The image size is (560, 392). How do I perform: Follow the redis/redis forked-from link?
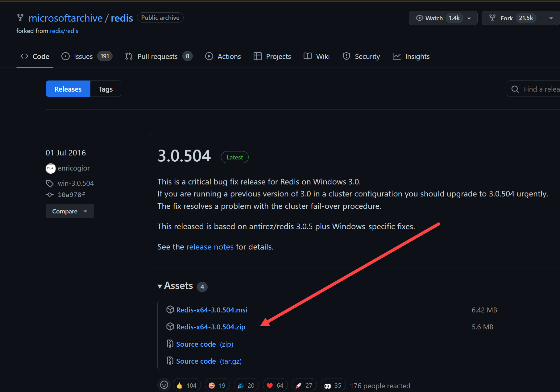64,31
